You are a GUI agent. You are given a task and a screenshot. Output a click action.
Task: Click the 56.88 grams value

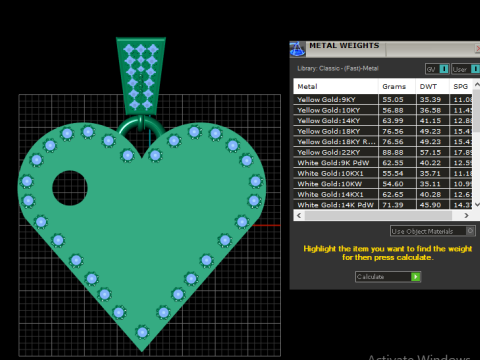pyautogui.click(x=393, y=110)
